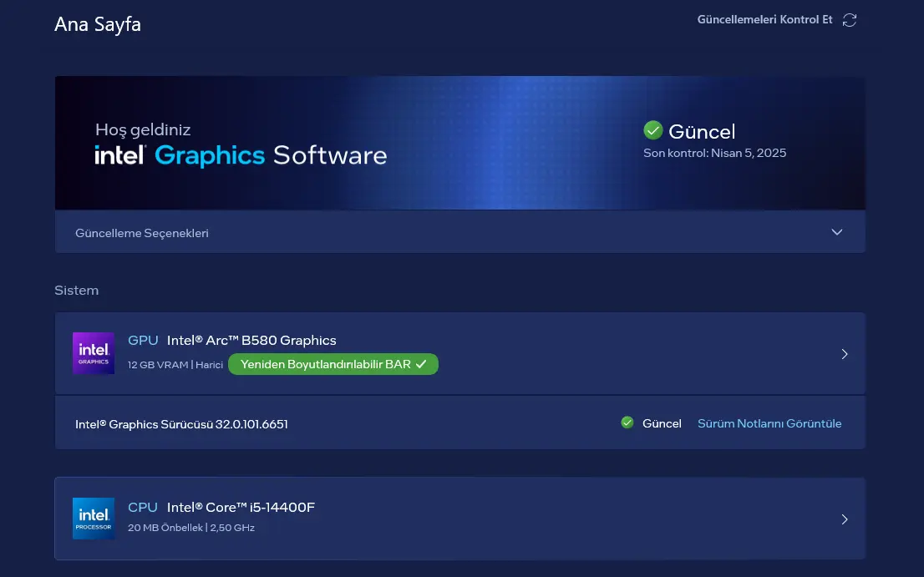Click the Intel Graphics purple logo
The height and width of the screenshot is (577, 924).
click(x=93, y=353)
